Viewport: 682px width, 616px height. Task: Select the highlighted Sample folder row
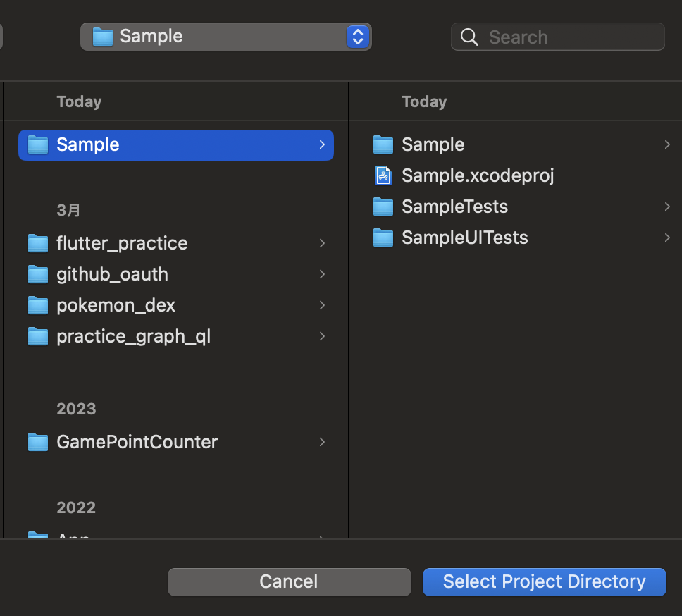pos(175,144)
